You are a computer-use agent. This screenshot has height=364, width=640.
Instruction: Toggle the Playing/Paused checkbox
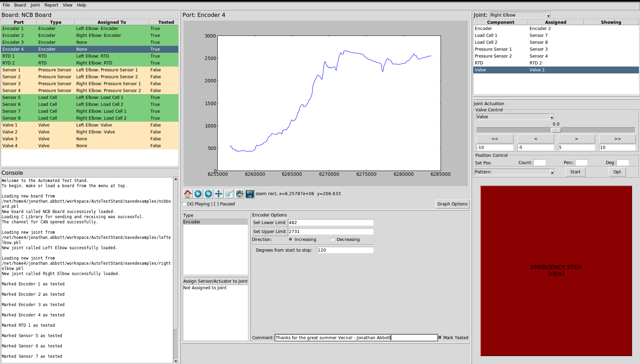click(184, 204)
